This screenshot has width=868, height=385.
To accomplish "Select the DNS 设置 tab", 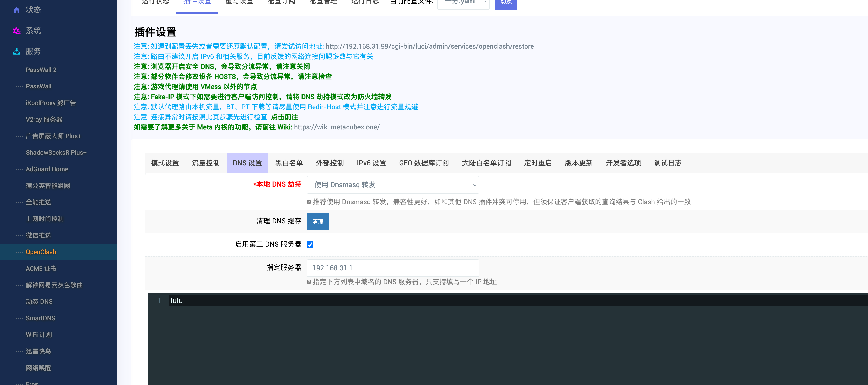I will 247,163.
